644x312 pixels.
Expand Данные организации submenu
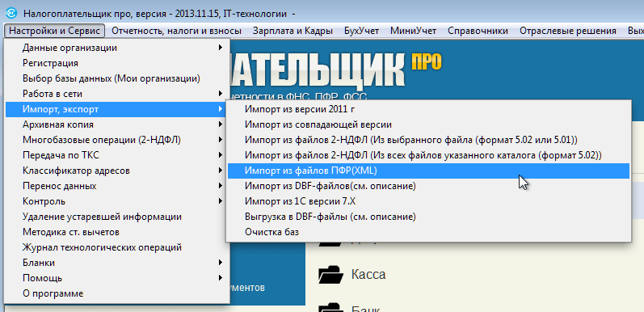(116, 48)
